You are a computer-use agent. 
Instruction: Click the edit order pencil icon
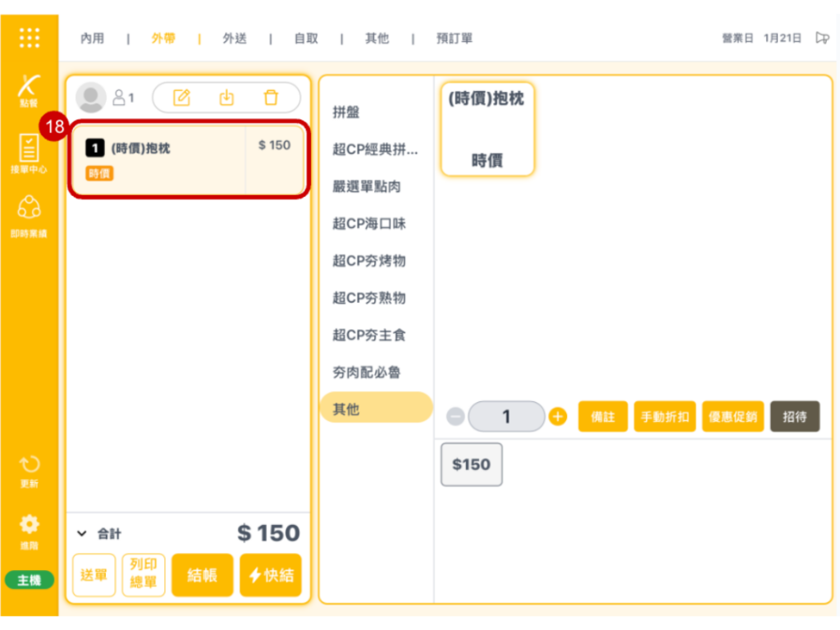coord(181,98)
